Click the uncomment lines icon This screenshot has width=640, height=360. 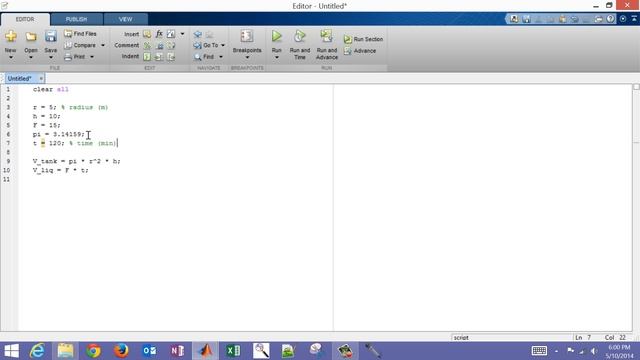coord(159,46)
